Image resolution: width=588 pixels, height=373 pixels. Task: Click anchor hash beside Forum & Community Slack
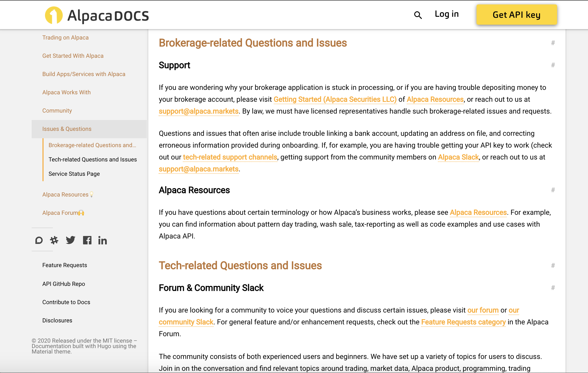pos(553,288)
